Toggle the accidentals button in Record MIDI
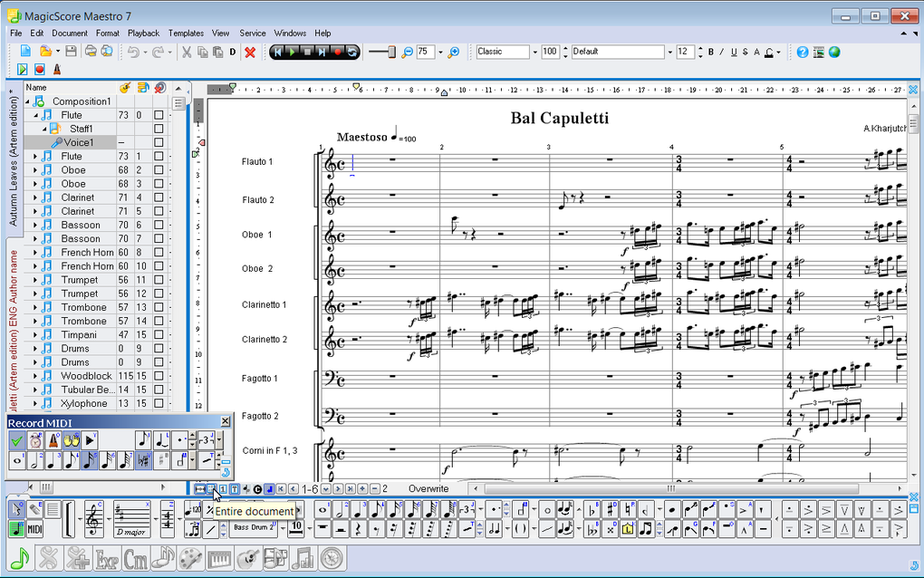Image resolution: width=924 pixels, height=578 pixels. pos(143,460)
